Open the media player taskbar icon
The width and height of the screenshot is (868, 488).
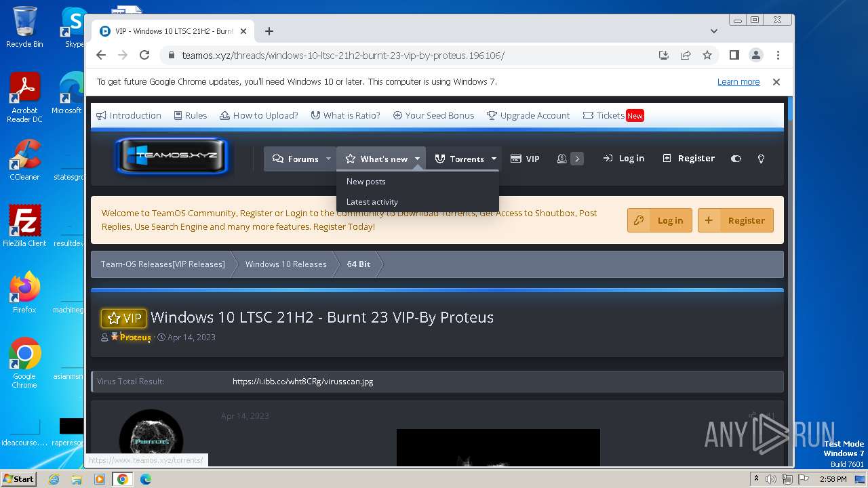[100, 479]
